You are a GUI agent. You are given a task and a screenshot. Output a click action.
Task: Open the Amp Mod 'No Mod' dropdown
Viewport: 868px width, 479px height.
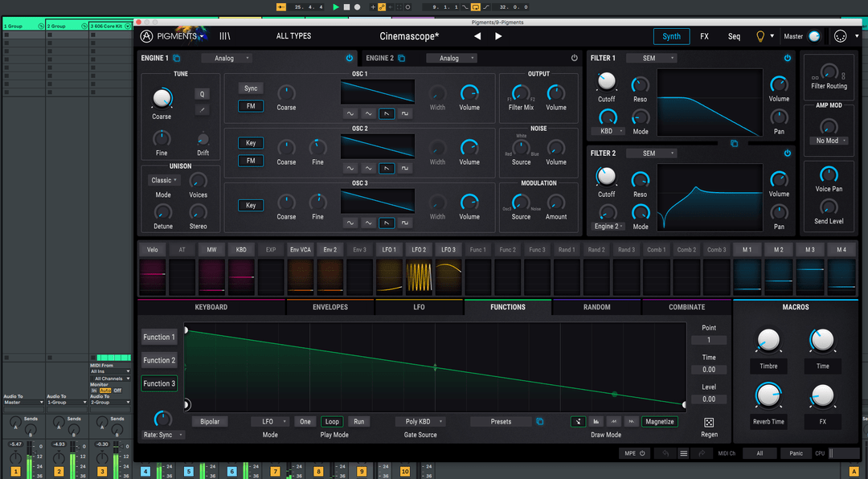click(829, 141)
